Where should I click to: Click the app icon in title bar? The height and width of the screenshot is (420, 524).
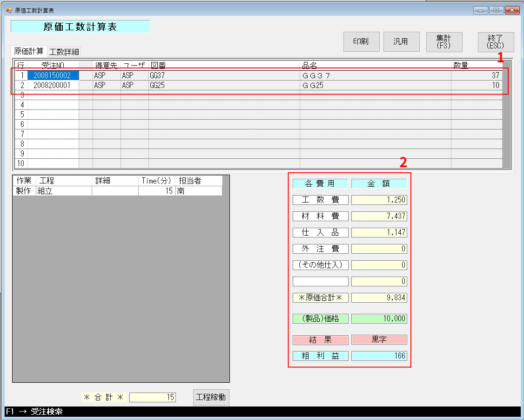click(9, 10)
